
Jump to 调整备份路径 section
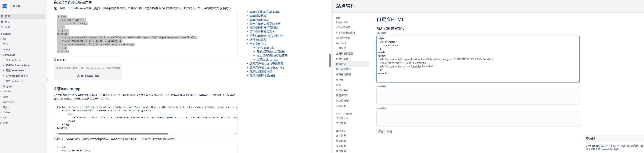click(x=258, y=40)
